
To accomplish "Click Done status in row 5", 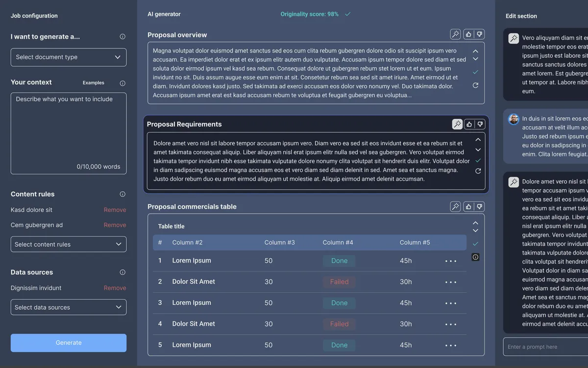I will point(339,345).
